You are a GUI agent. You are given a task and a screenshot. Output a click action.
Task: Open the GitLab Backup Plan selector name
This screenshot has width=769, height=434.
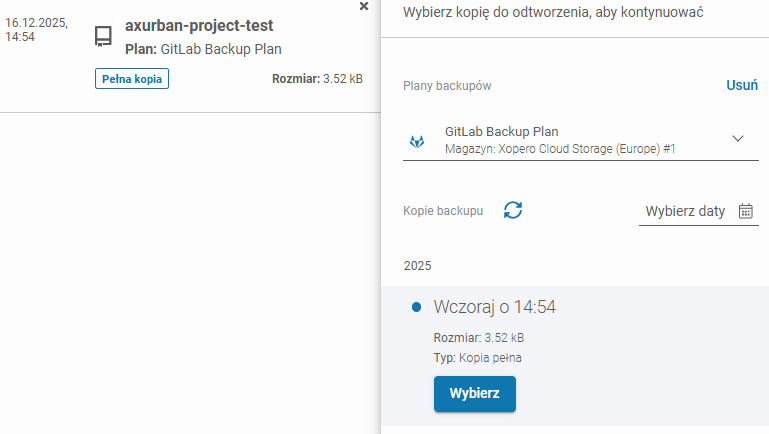click(501, 131)
